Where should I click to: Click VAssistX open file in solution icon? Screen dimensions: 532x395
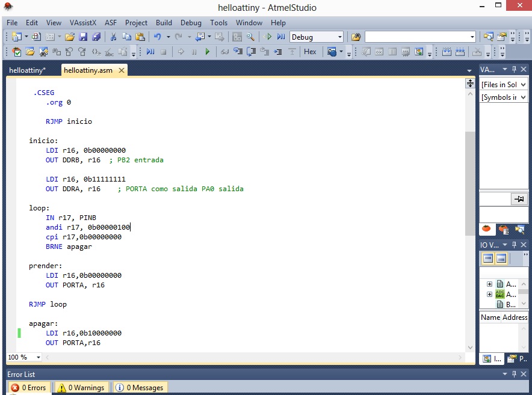click(x=30, y=52)
